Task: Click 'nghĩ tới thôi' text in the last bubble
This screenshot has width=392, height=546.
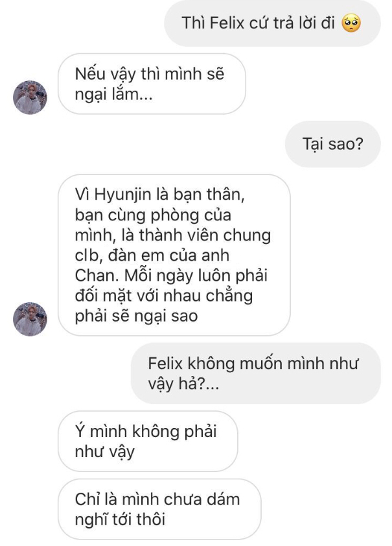Action: pos(120,520)
